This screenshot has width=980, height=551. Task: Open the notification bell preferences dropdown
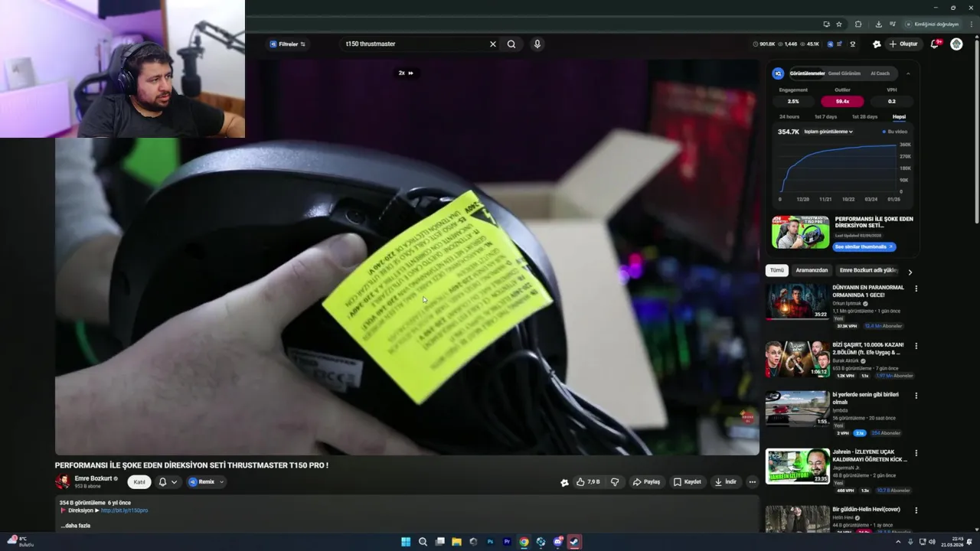click(x=168, y=482)
